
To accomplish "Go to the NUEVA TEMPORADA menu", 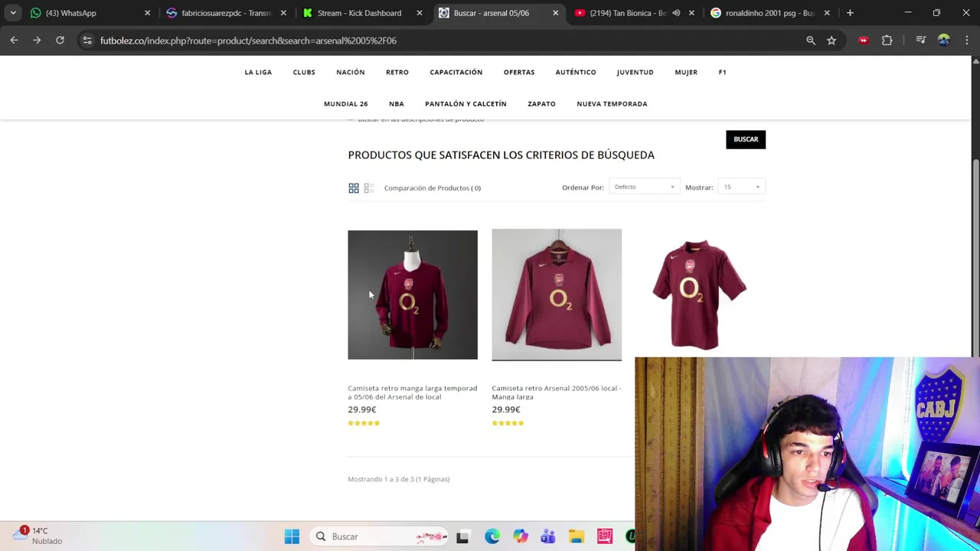I will click(x=612, y=103).
